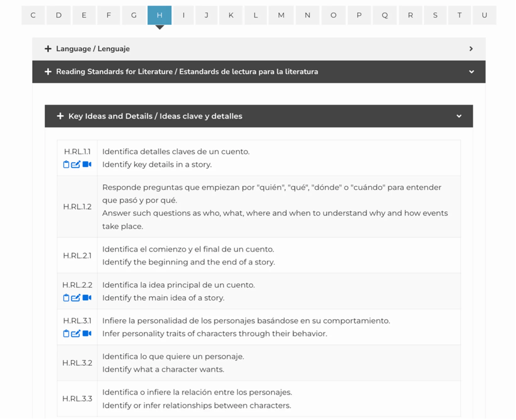Click text 'Identify the main idea of a story.'
This screenshot has height=420, width=516.
pos(163,298)
